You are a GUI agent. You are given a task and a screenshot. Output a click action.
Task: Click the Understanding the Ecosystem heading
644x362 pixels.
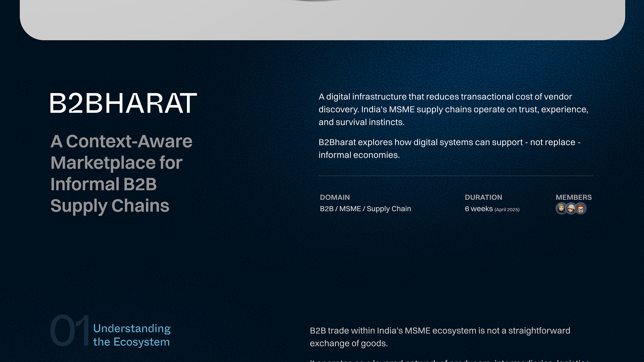point(132,335)
